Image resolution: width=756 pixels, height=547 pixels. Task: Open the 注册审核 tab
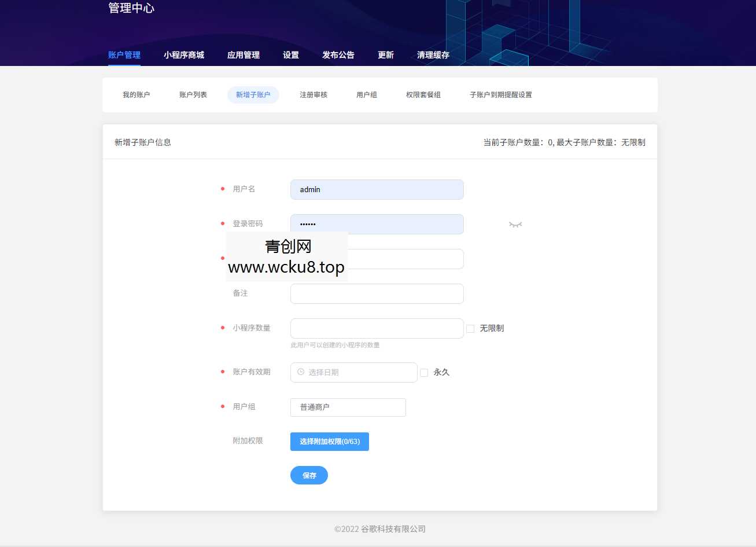click(x=313, y=94)
